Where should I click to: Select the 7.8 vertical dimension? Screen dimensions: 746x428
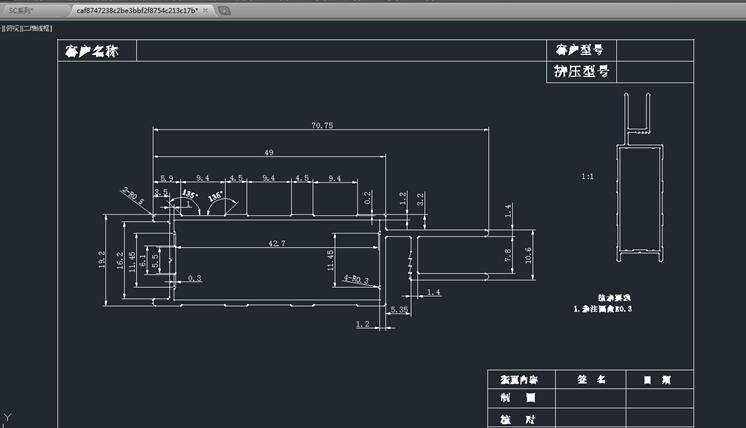click(x=508, y=255)
